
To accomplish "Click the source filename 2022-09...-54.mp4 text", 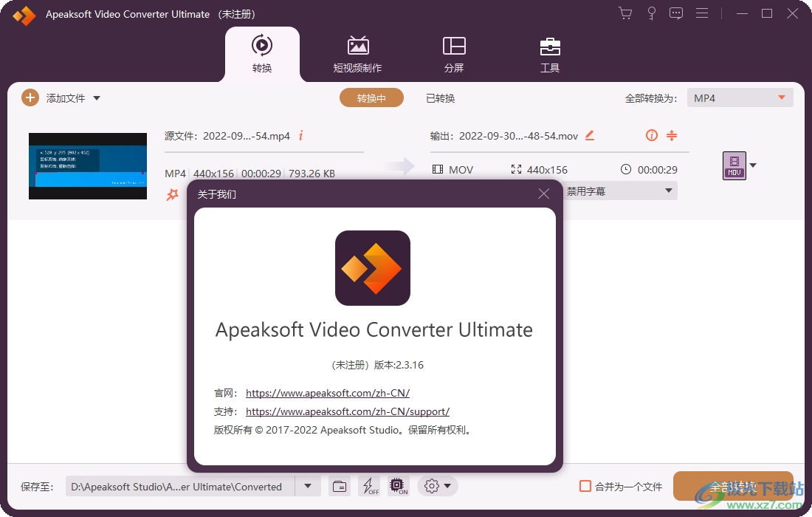I will pyautogui.click(x=247, y=136).
